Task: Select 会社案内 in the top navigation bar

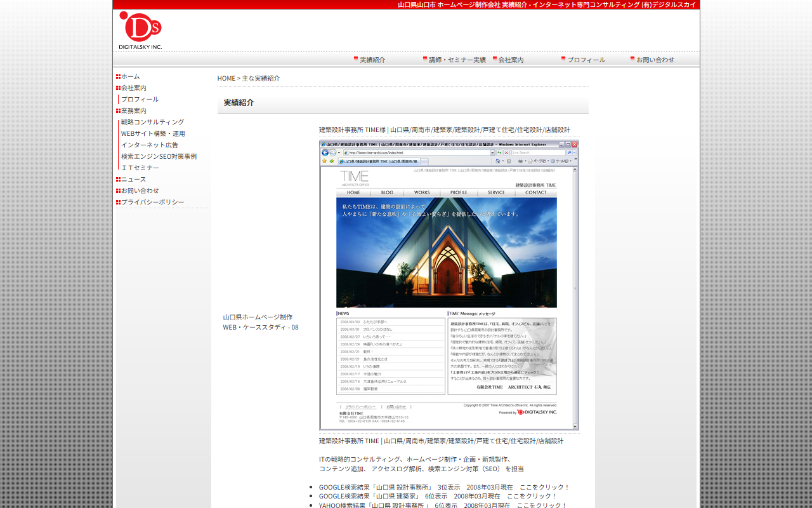Action: click(x=511, y=60)
